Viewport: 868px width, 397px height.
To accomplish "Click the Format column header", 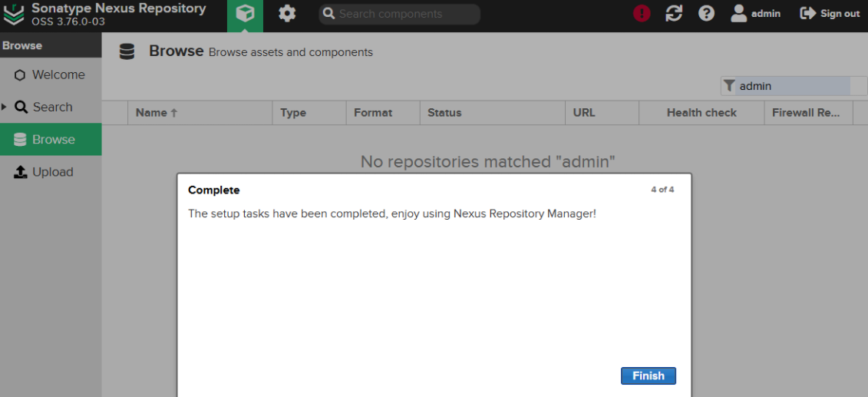I will [383, 112].
